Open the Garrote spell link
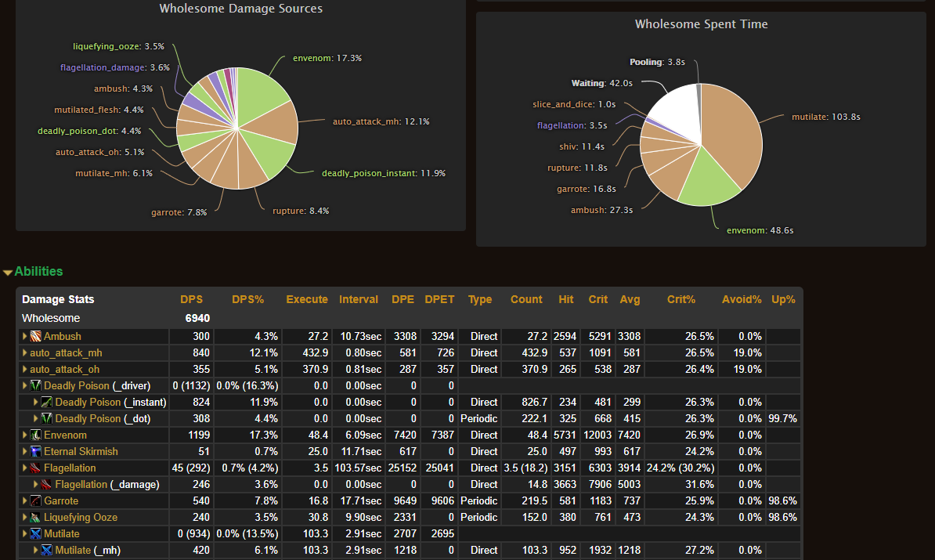 coord(61,501)
